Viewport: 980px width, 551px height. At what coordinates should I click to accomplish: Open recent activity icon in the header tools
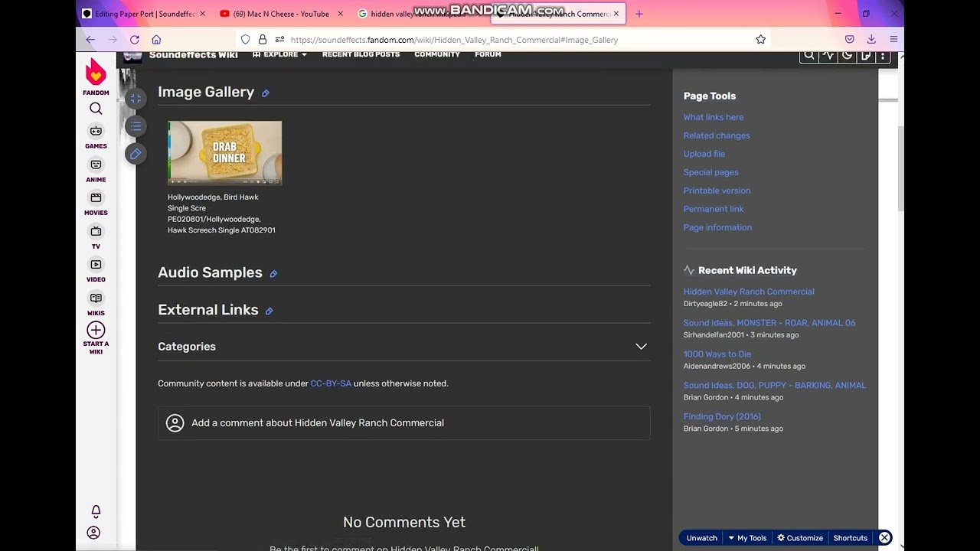pyautogui.click(x=828, y=55)
